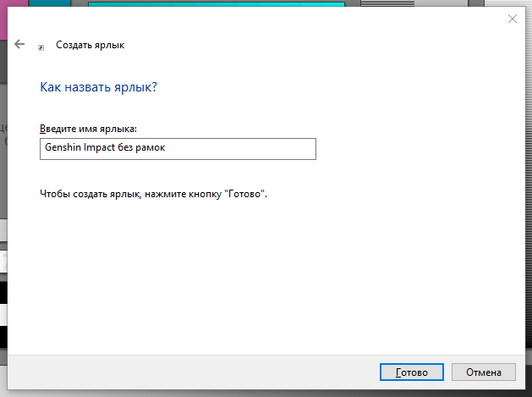This screenshot has width=532, height=397.
Task: Click the back arrow in the wizard
Action: pyautogui.click(x=19, y=44)
